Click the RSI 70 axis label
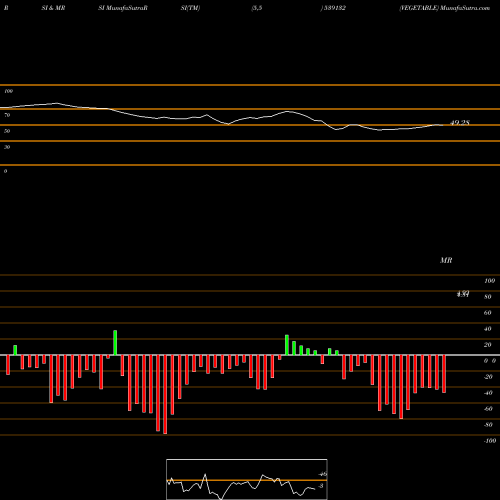The image size is (500, 500). click(x=7, y=115)
